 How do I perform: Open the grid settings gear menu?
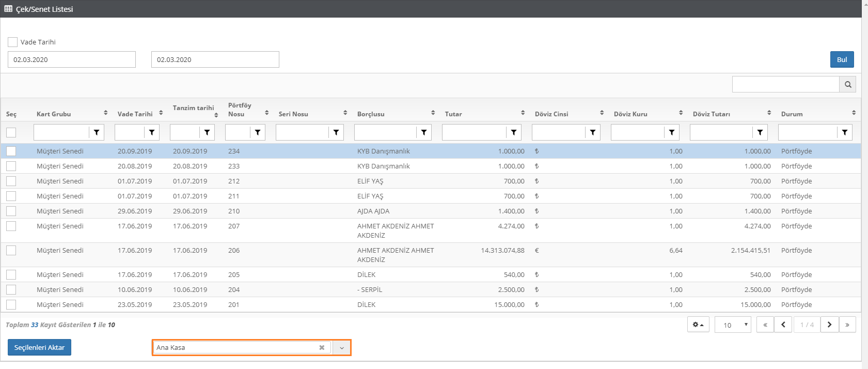(698, 325)
